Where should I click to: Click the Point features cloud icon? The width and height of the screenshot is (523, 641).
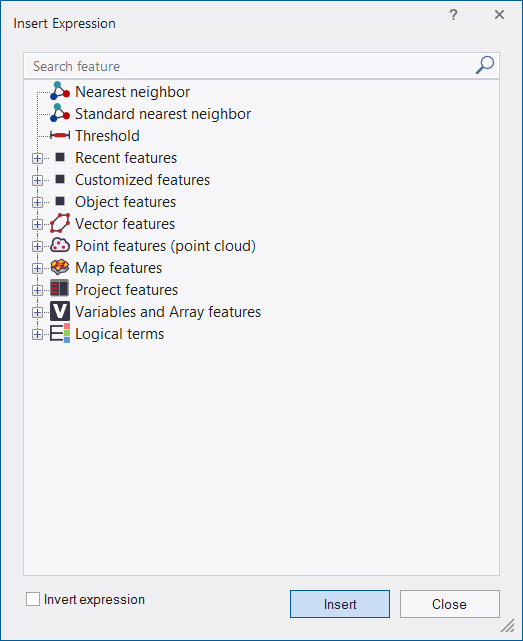click(60, 245)
